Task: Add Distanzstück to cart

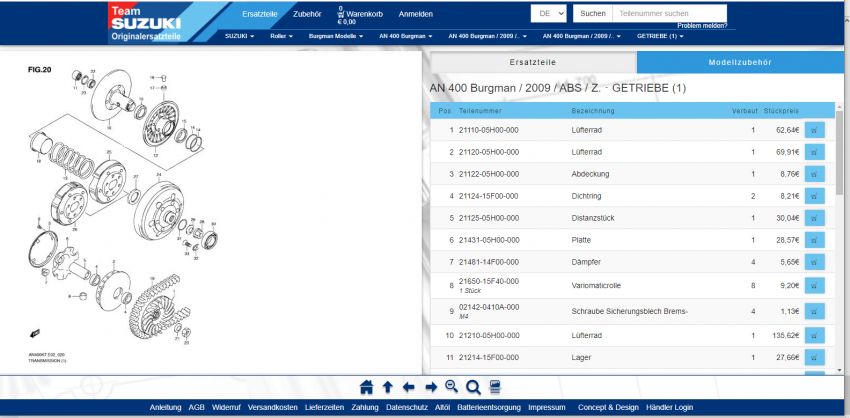Action: click(814, 218)
